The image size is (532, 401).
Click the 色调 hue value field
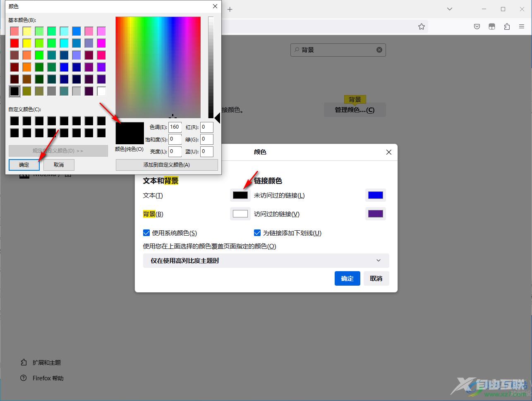pyautogui.click(x=175, y=127)
